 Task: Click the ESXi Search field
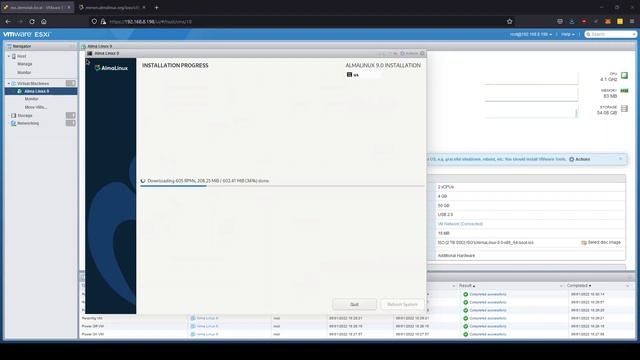point(610,34)
